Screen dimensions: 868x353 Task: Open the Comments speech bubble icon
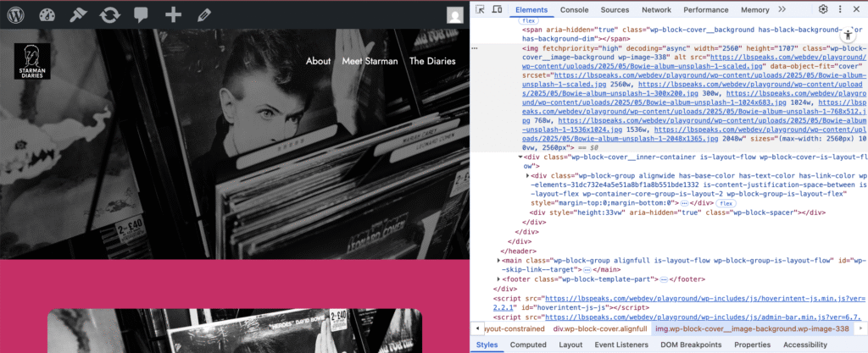click(x=141, y=14)
